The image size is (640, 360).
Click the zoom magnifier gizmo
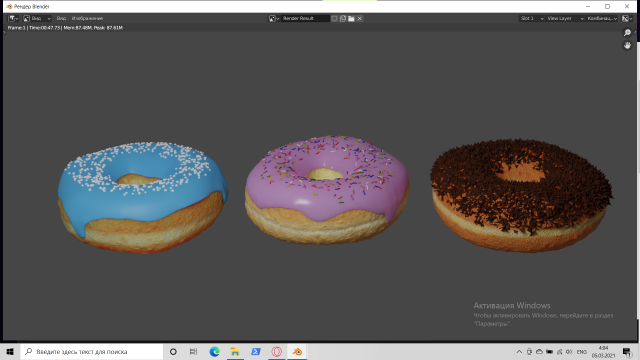point(627,33)
